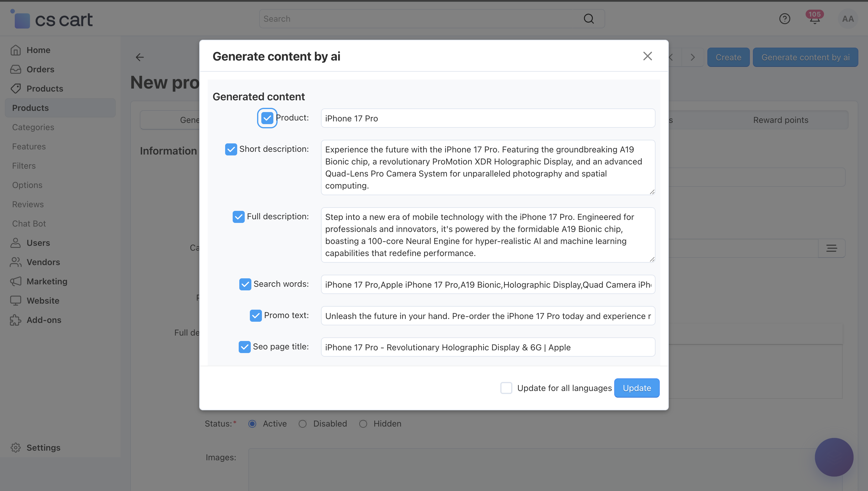Uncheck the Product checkbox

pos(267,118)
